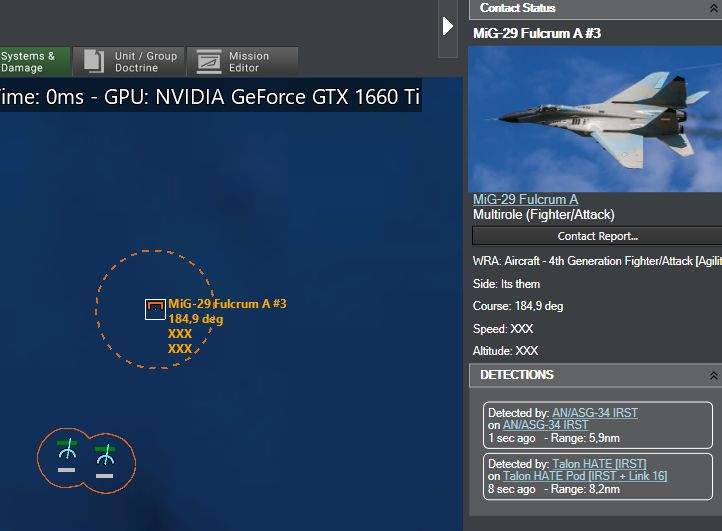Click the 184,9 deg map label
The image size is (722, 531).
click(x=196, y=319)
